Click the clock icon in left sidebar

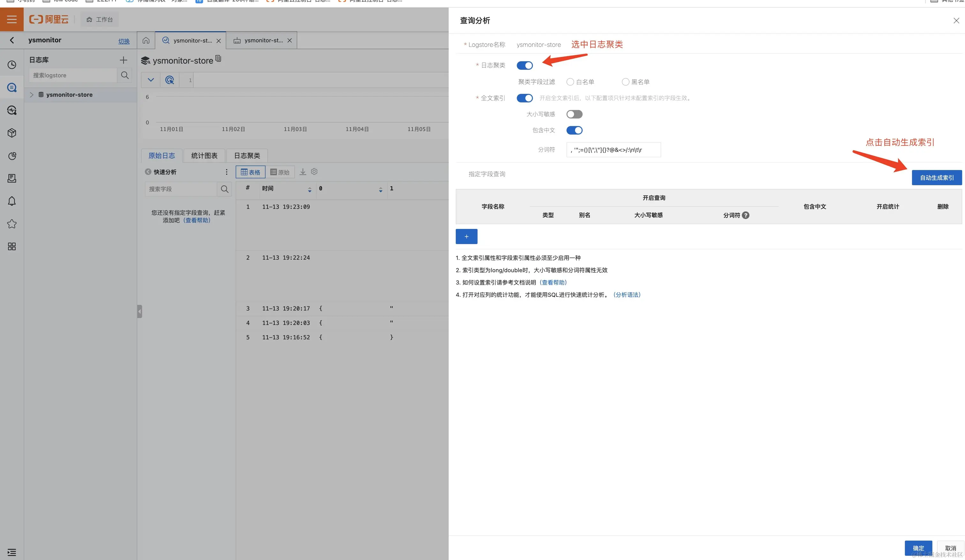pos(12,65)
